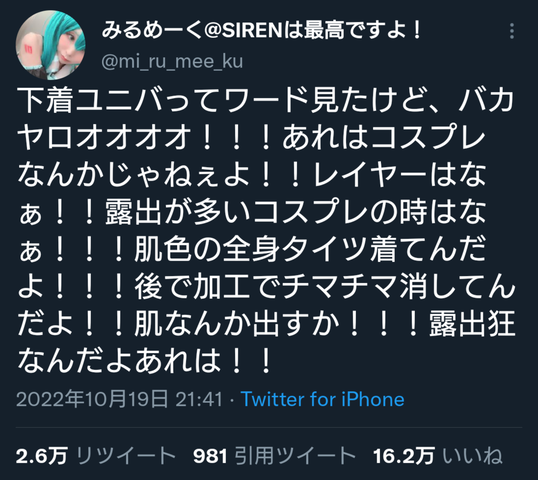
Task: Tap the tweet line containing 後で加工でチマチマ
Action: coord(266,286)
